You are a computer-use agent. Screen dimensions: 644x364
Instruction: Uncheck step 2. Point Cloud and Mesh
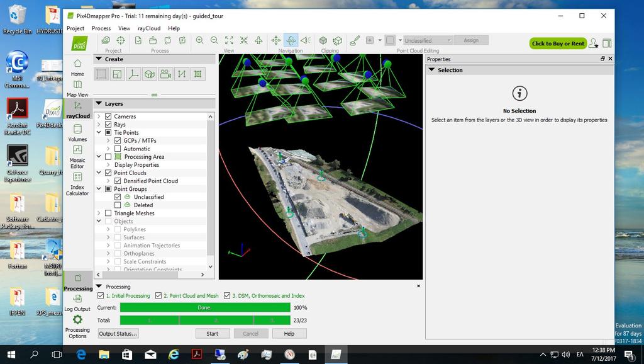pos(158,296)
